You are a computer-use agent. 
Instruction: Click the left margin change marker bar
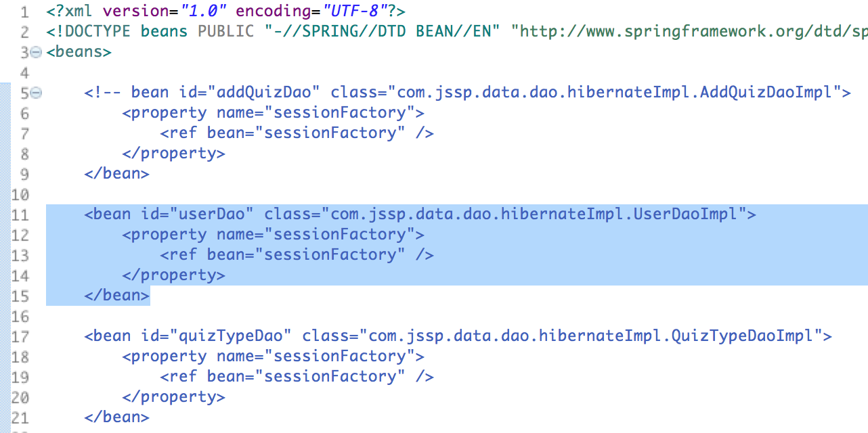point(4,257)
